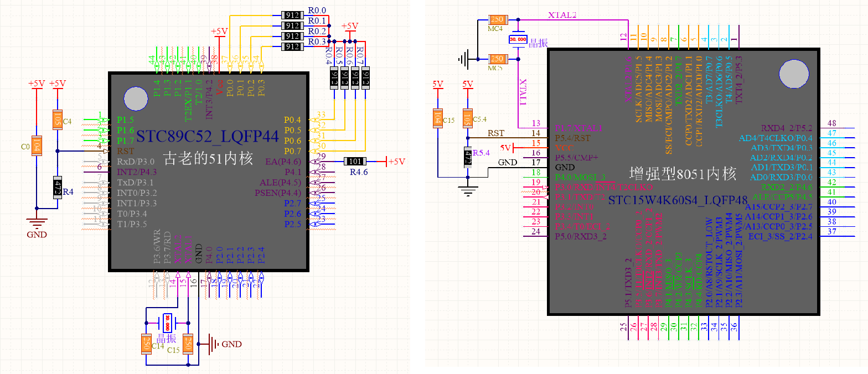This screenshot has height=374, width=868.
Task: Click the MC4 designator text
Action: click(495, 28)
